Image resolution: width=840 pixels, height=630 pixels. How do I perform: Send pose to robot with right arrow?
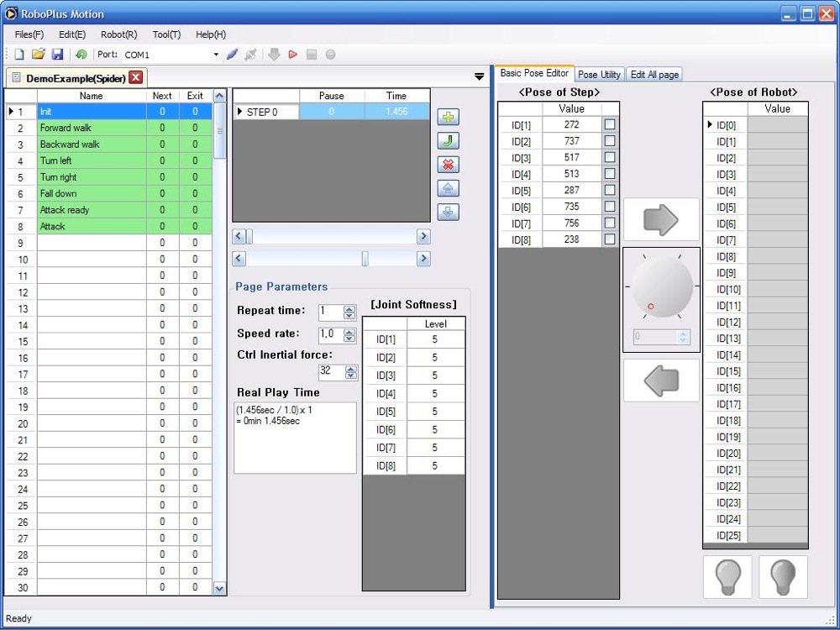661,219
